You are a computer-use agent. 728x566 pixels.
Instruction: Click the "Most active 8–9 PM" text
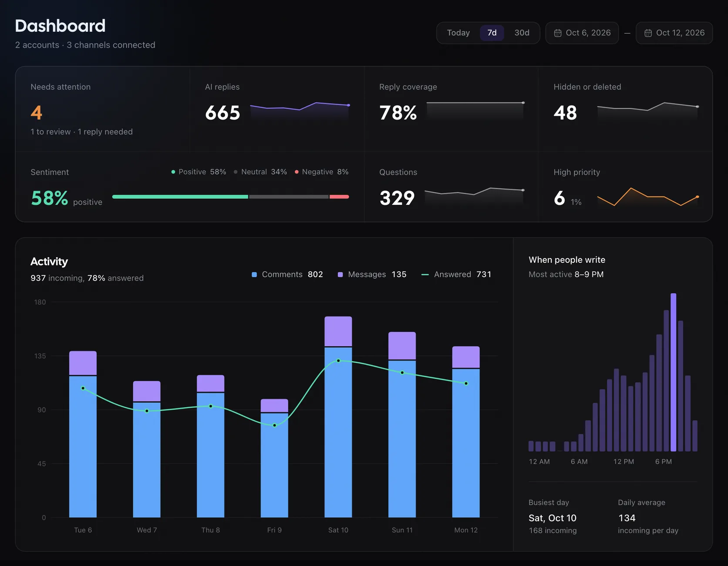(566, 275)
